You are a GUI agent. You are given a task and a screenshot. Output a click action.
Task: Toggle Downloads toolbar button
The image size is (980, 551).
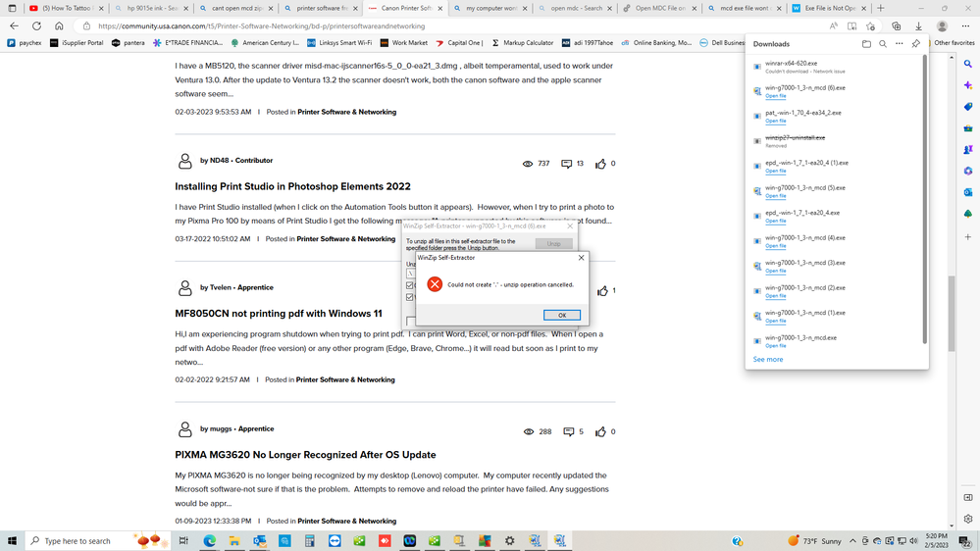click(x=918, y=26)
